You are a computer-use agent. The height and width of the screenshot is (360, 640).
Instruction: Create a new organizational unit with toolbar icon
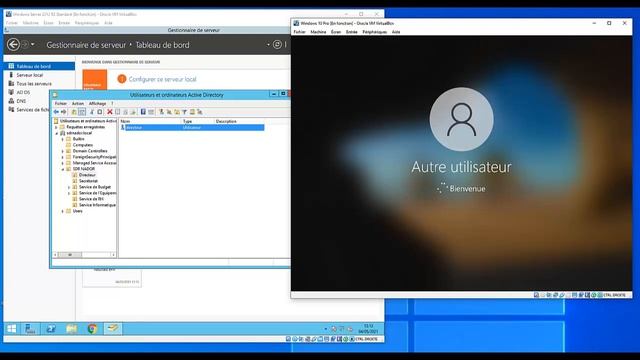pos(177,112)
